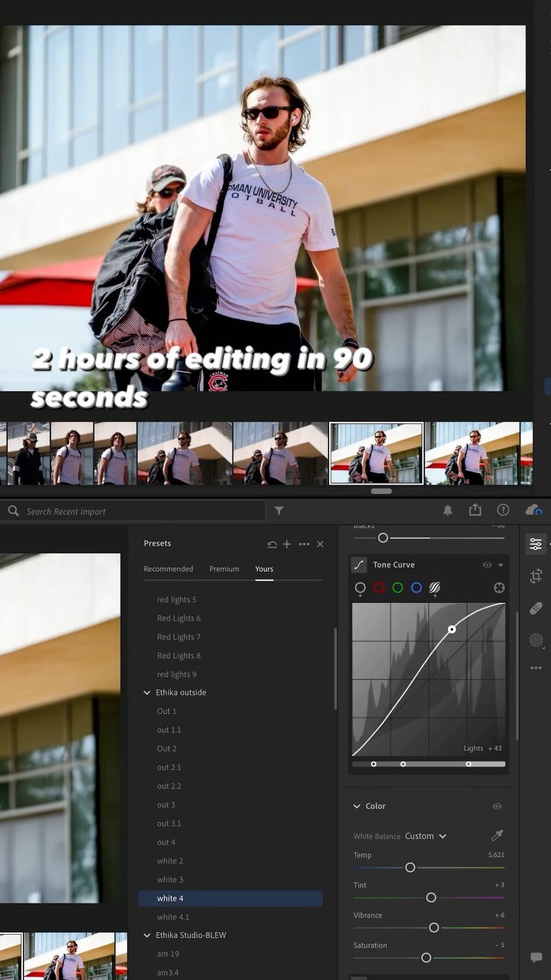Click the cloud sync status icon
Image resolution: width=551 pixels, height=980 pixels.
click(x=533, y=510)
